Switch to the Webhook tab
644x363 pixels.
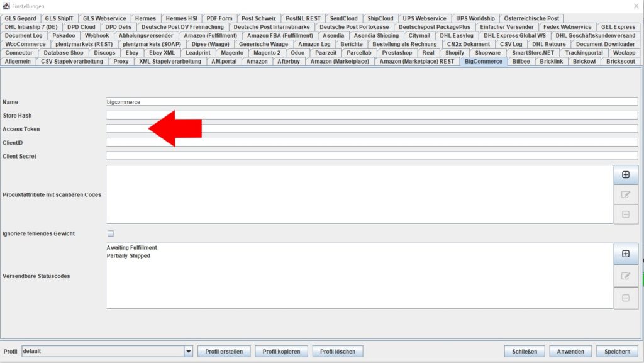coord(97,36)
